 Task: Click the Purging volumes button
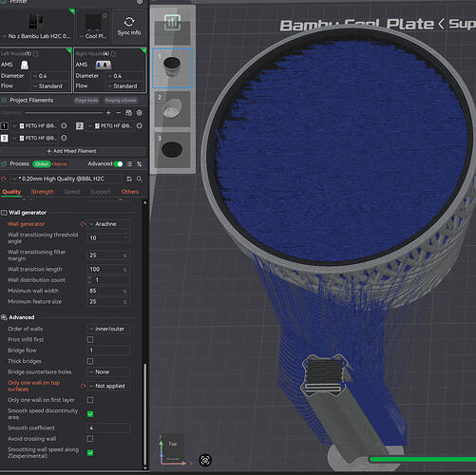click(121, 101)
